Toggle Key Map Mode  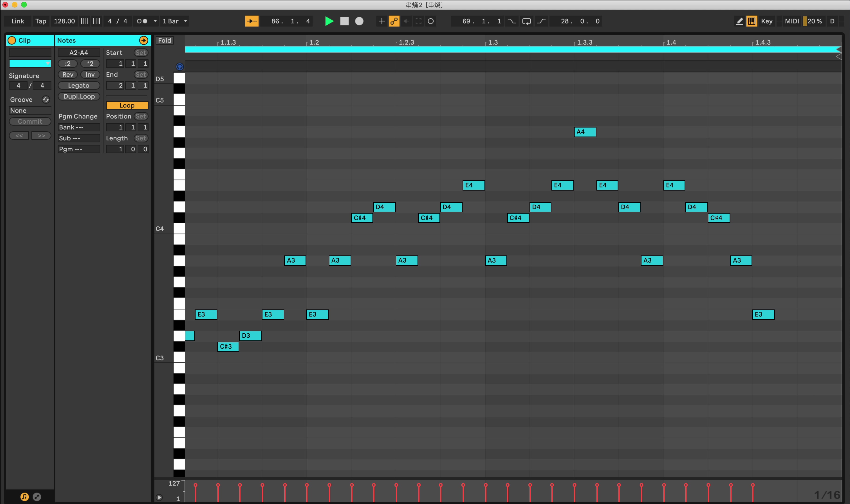click(x=767, y=21)
